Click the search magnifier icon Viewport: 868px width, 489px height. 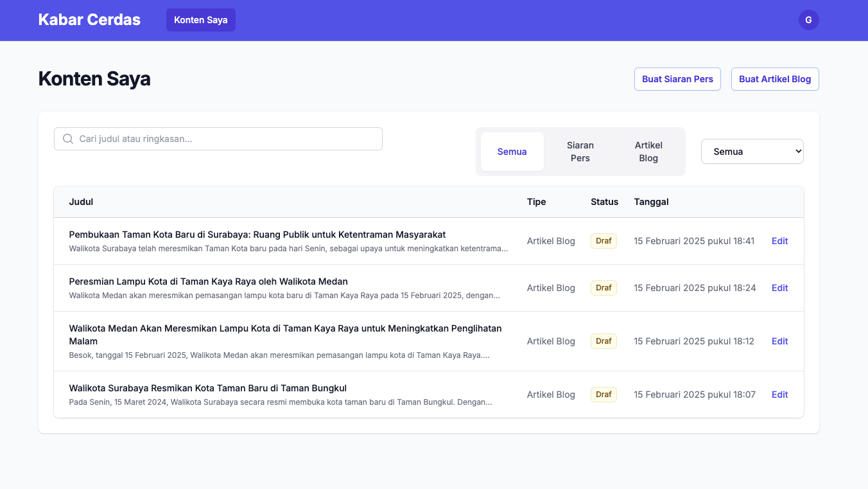tap(68, 139)
